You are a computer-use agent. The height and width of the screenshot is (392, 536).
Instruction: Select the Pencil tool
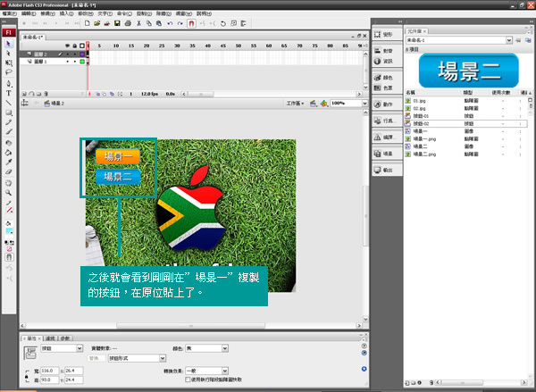(x=9, y=122)
